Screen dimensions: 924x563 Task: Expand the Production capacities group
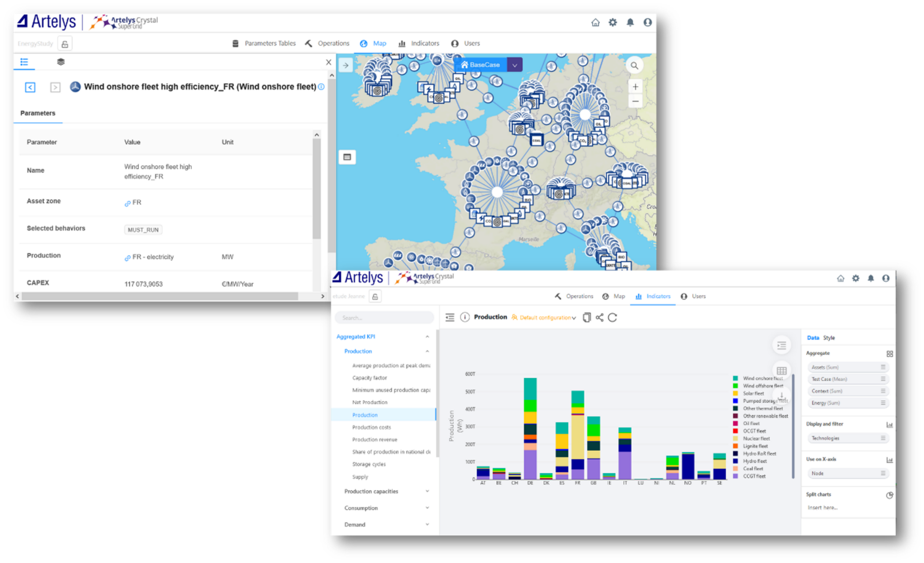click(x=427, y=491)
